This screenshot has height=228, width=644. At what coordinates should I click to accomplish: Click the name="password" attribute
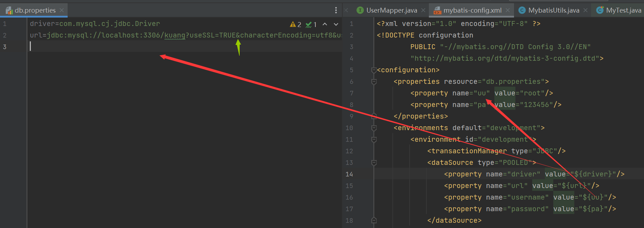click(518, 209)
